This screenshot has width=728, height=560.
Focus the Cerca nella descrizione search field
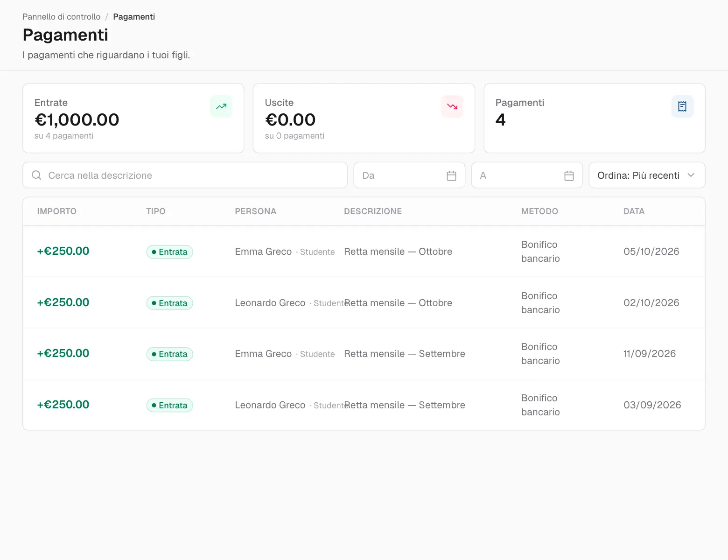(x=185, y=175)
